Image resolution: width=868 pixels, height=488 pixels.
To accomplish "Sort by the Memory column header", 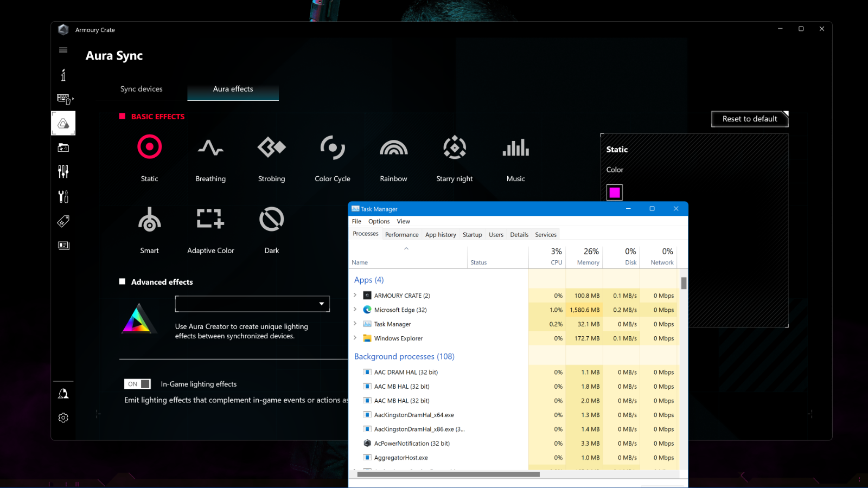I will [x=584, y=256].
